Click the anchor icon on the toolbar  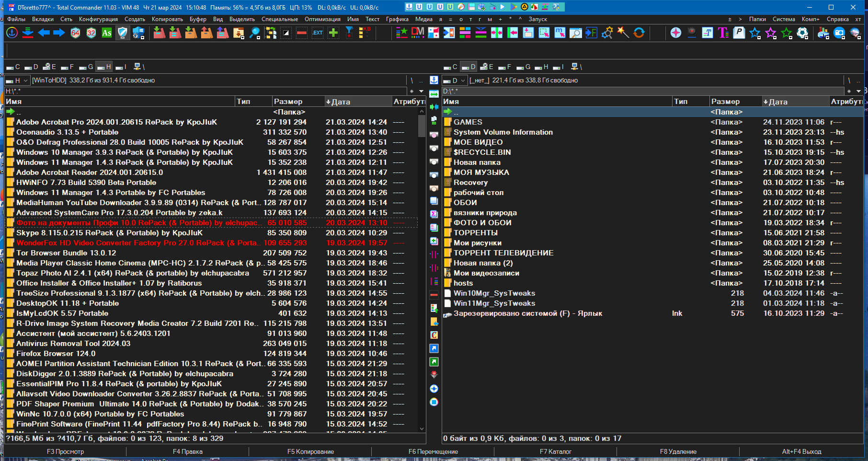[x=11, y=33]
